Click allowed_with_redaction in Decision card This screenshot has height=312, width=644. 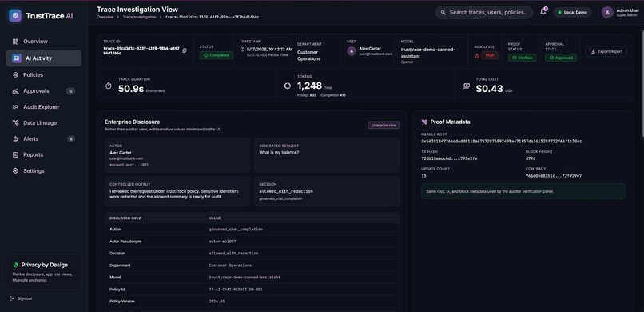click(x=286, y=191)
